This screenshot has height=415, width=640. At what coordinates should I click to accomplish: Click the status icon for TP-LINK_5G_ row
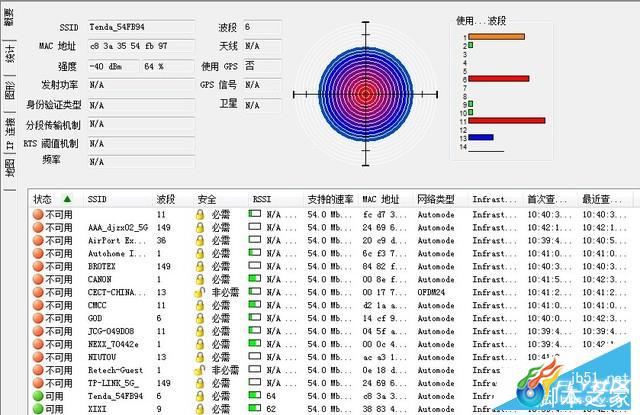(38, 383)
